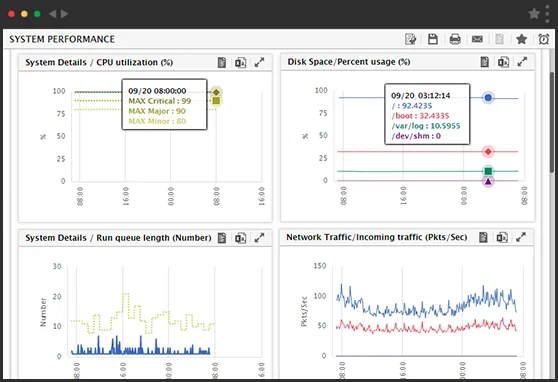Viewport: 558px width, 382px height.
Task: Click the MAX Major square marker
Action: pos(216,101)
